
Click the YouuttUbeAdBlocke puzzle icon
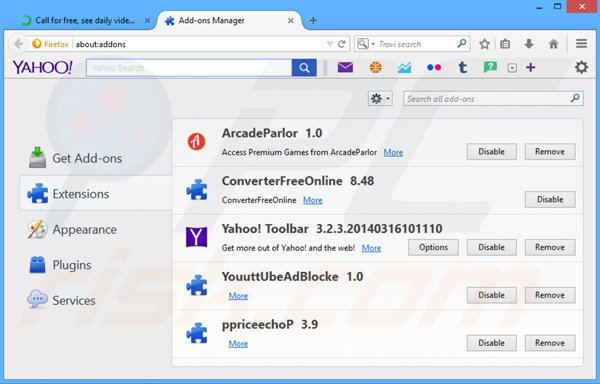(x=197, y=285)
